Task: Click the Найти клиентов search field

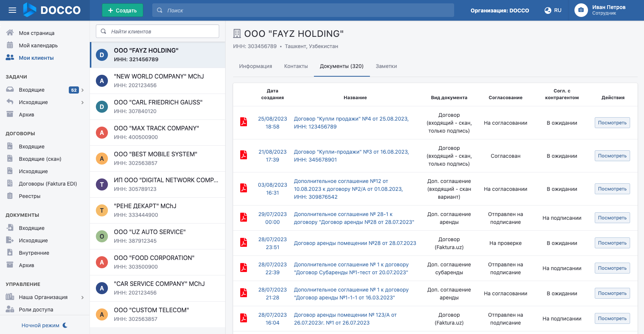Action: click(158, 31)
